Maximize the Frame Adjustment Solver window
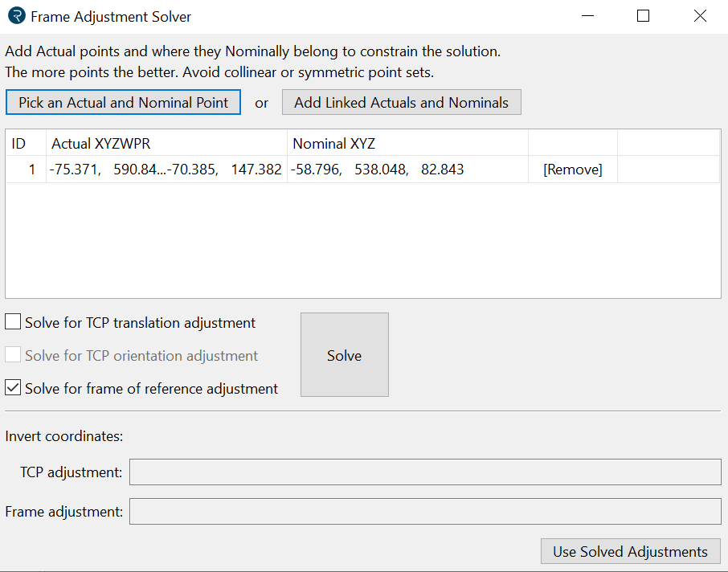This screenshot has height=572, width=728. (x=643, y=16)
